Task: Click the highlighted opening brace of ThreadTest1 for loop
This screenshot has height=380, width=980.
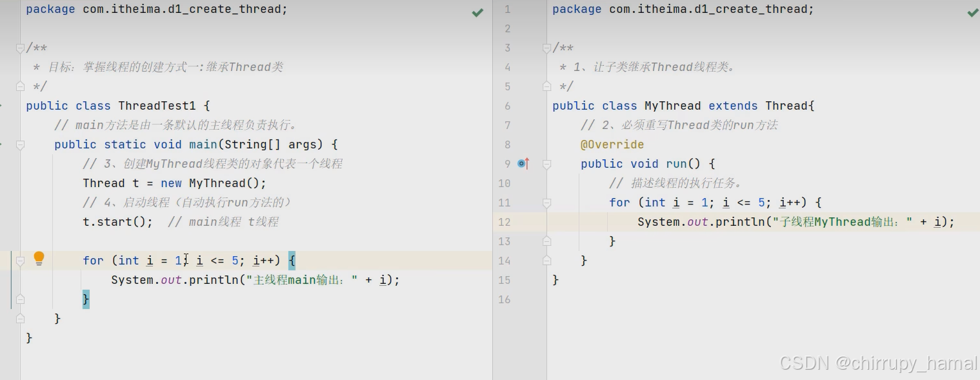Action: click(292, 261)
